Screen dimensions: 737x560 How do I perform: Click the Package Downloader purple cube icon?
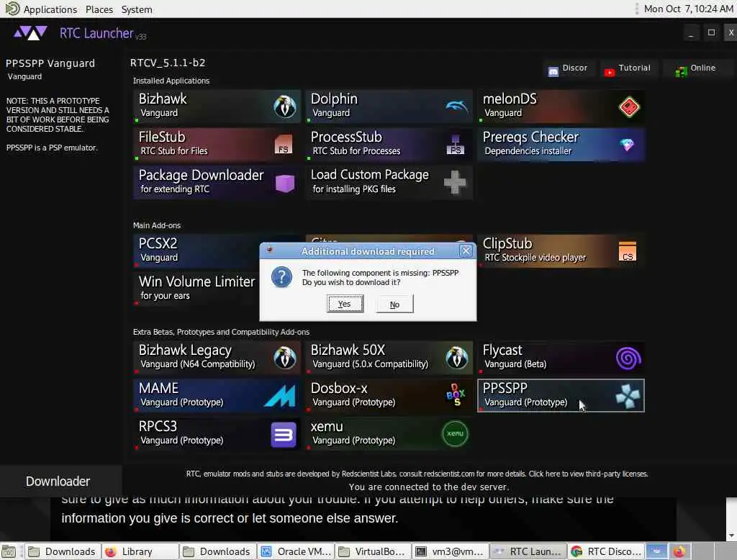284,183
